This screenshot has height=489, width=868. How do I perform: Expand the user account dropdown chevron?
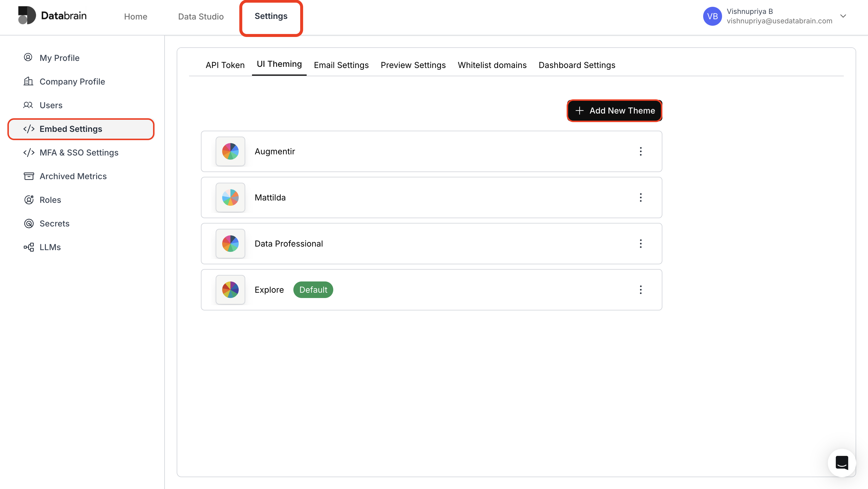pos(843,16)
